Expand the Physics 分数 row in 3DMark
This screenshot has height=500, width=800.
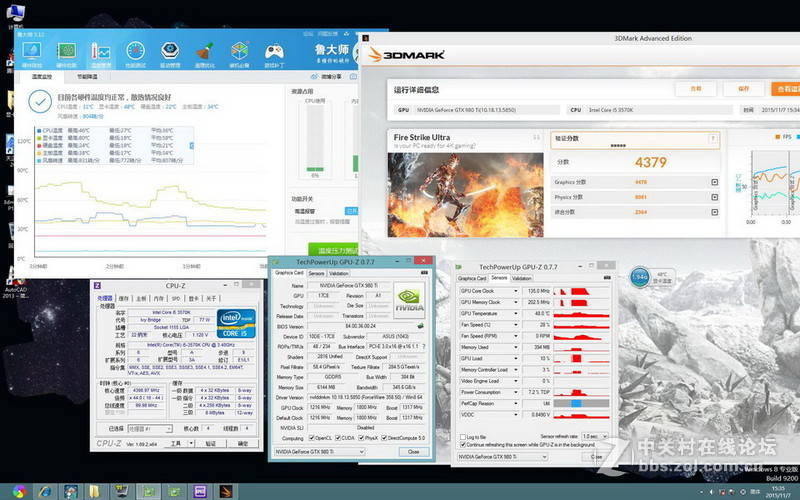point(714,197)
